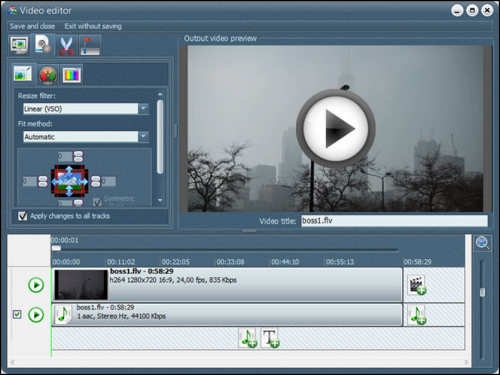500x375 pixels.
Task: Select the image resize sub-tab
Action: 23,73
